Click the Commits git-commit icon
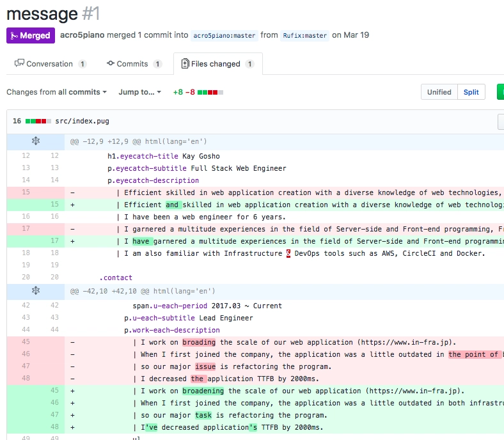504x440 pixels. click(x=111, y=63)
